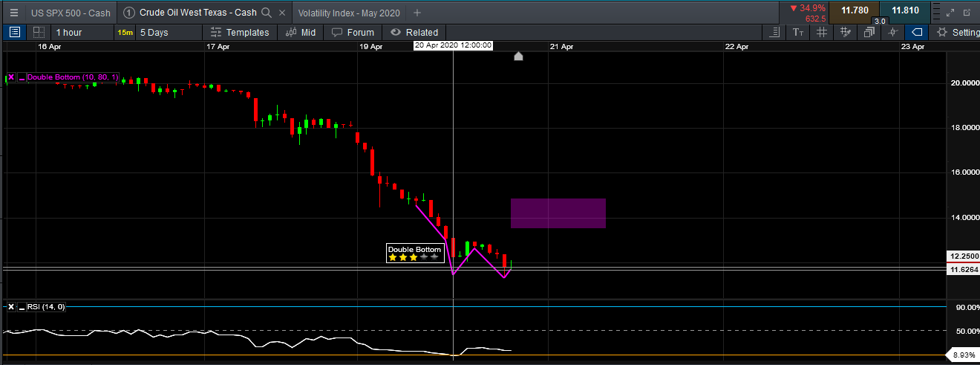
Task: Open the hamburger menu at top left
Action: pos(14,13)
